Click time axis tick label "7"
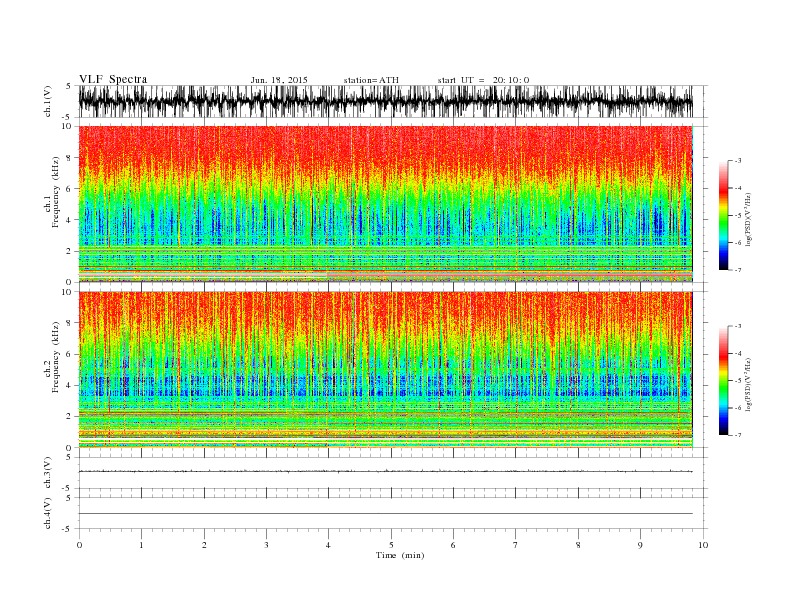The height and width of the screenshot is (612, 792). [516, 545]
